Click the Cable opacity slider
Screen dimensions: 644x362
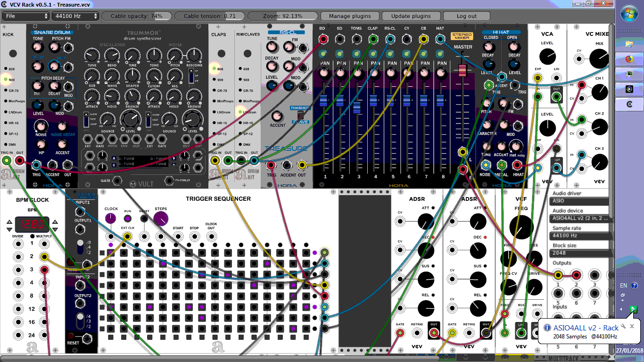pos(137,16)
